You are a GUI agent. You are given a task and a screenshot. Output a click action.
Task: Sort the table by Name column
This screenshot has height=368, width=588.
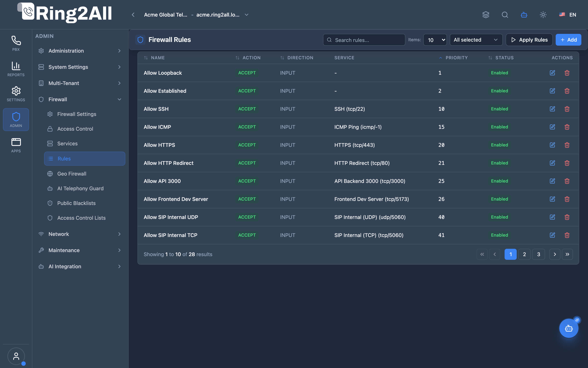(154, 58)
